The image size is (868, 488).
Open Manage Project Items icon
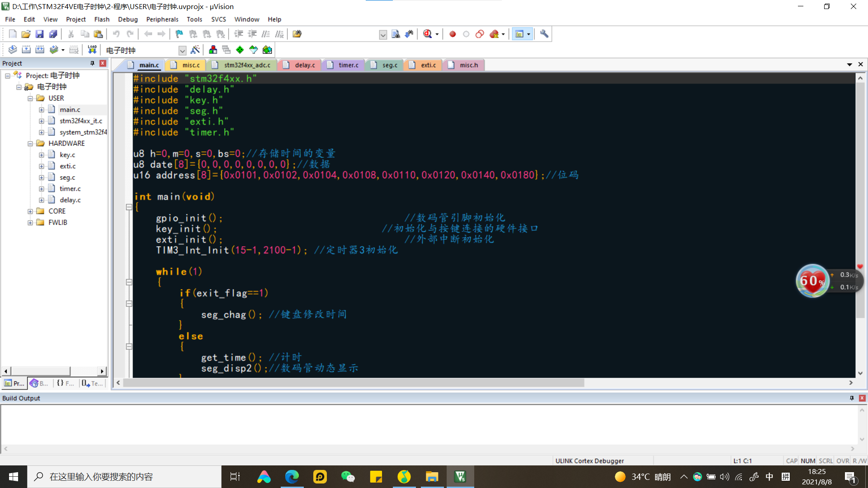pos(213,50)
